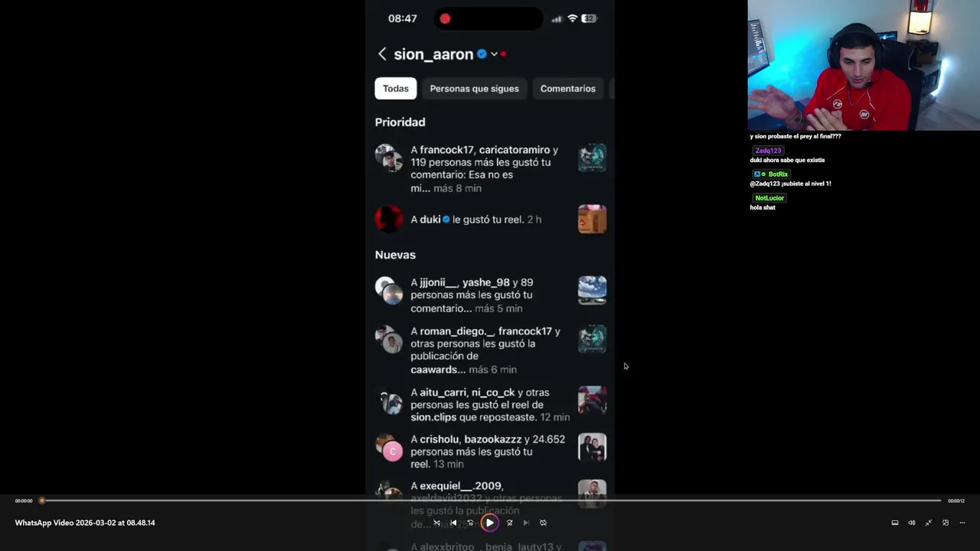Open the exequiel___.2009 notification
This screenshot has width=980, height=551.
click(490, 505)
